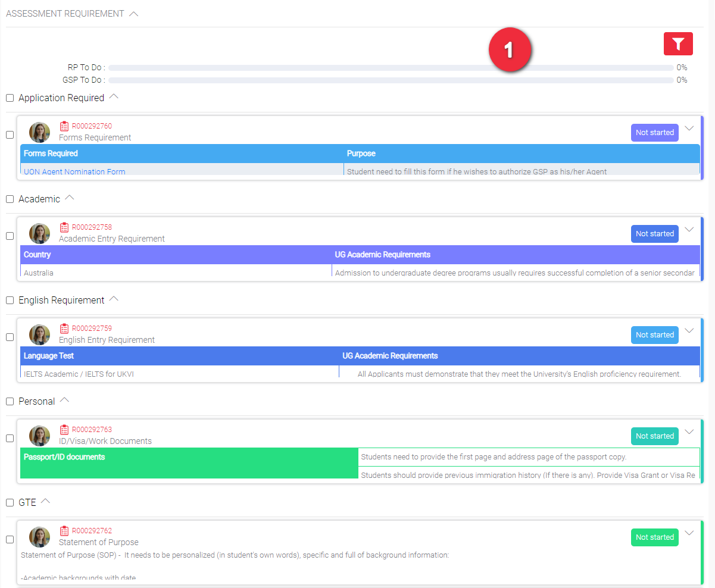
Task: Click the red number 1 marker badge
Action: pyautogui.click(x=509, y=51)
